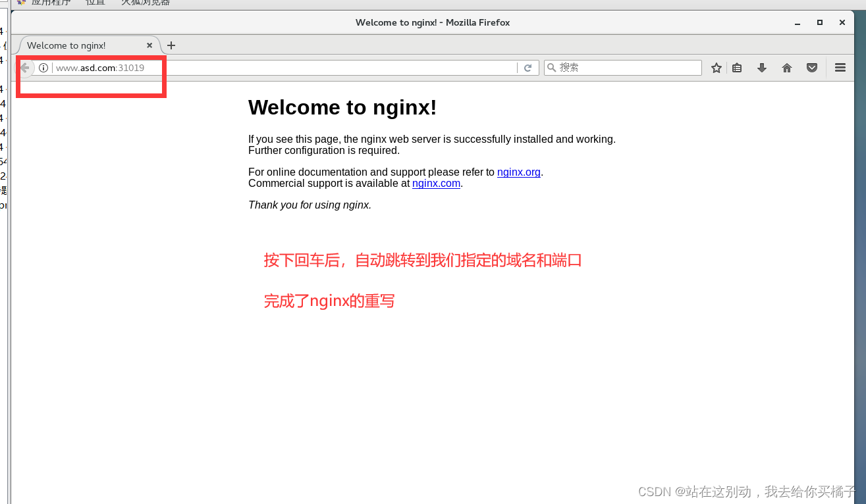The width and height of the screenshot is (866, 504).
Task: Open the Firefox hamburger menu
Action: tap(840, 68)
